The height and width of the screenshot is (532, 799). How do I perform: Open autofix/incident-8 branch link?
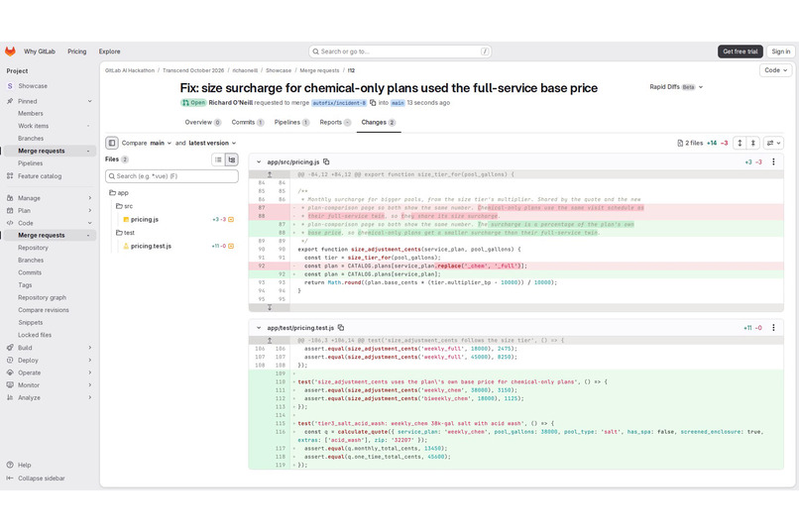[x=339, y=103]
